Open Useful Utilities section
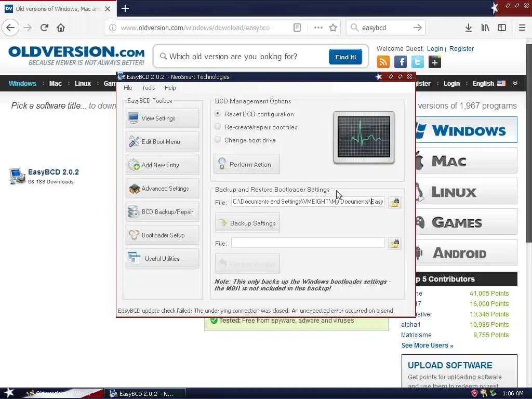Screen dimensions: 532x399 click(162, 259)
